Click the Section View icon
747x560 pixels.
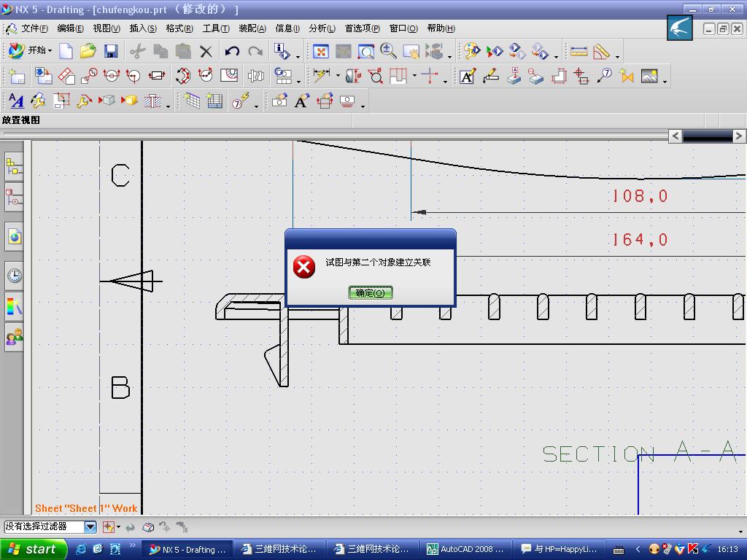(x=112, y=76)
